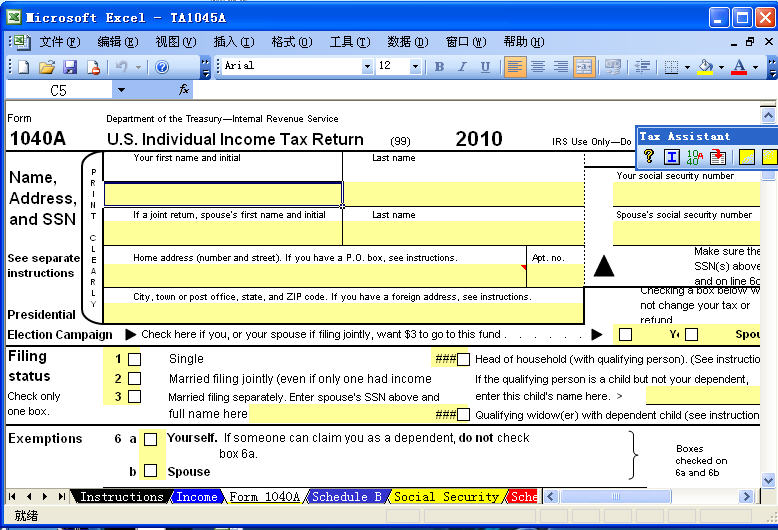
Task: Open the 编辑(E) menu
Action: pos(118,42)
